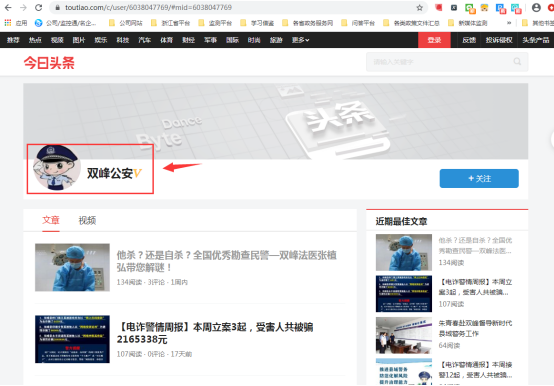Click the 双峰公安 police avatar
The width and height of the screenshot is (554, 386).
[x=57, y=167]
